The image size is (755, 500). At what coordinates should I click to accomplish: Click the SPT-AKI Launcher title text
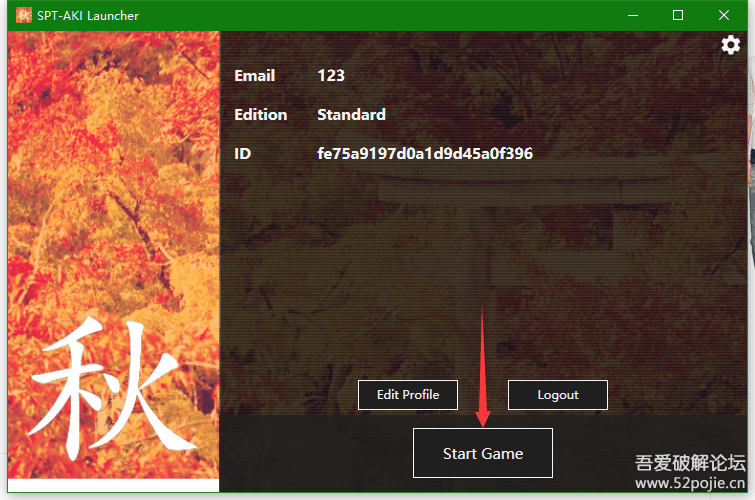tap(88, 15)
